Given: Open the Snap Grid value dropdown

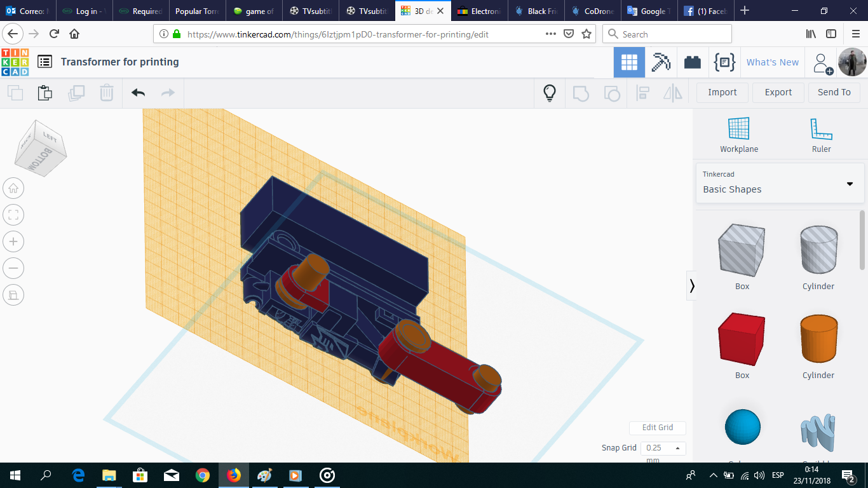Looking at the screenshot, I should 663,448.
